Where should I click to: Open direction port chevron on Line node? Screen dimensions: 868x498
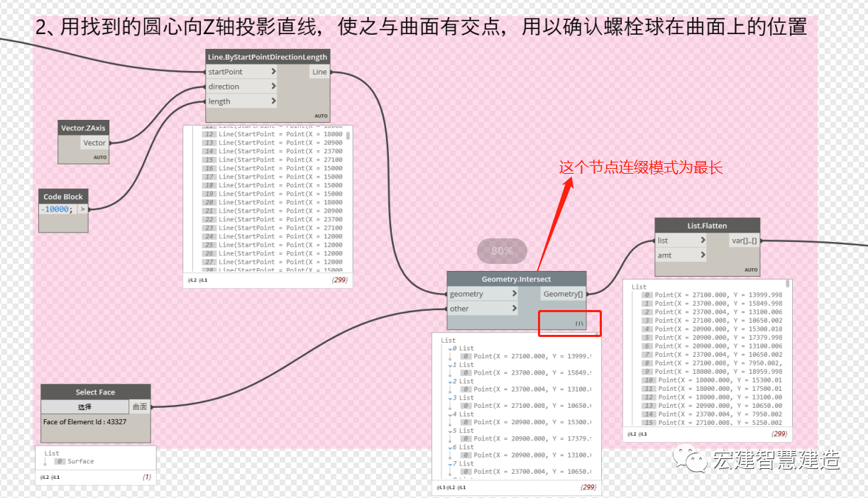[274, 87]
